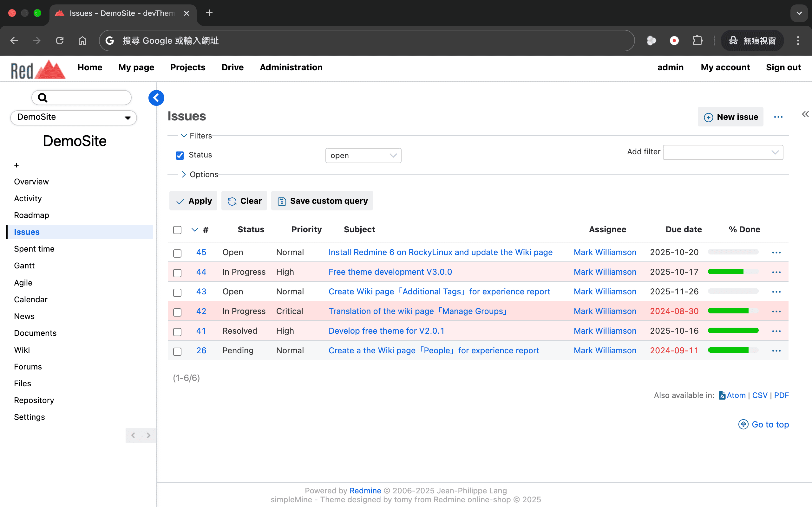Uncheck the Status filter checkbox
This screenshot has height=507, width=812.
tap(180, 155)
